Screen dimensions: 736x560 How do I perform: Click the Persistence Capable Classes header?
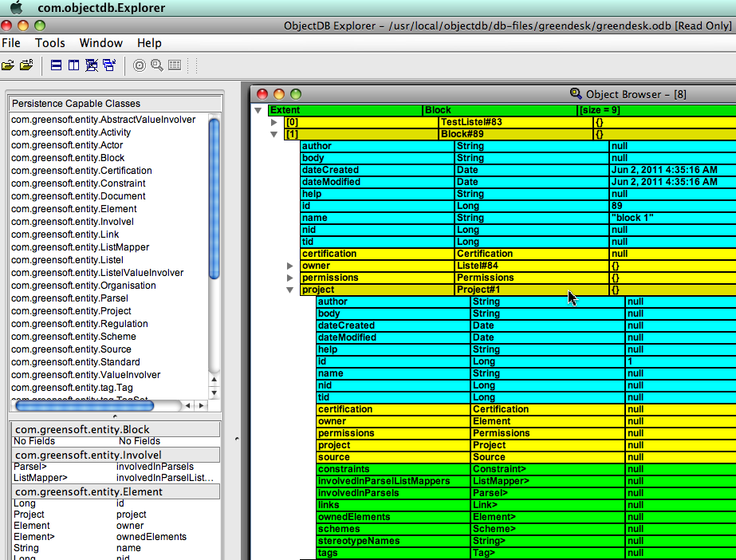(115, 103)
